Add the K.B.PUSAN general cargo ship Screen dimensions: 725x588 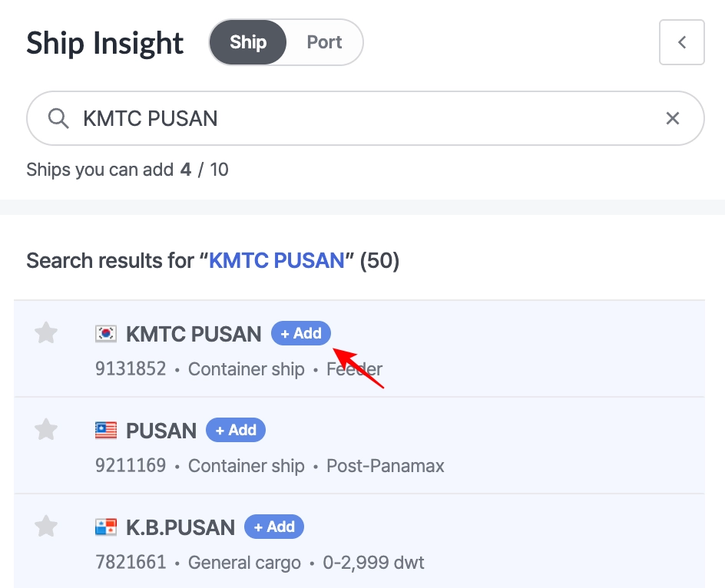pos(274,527)
